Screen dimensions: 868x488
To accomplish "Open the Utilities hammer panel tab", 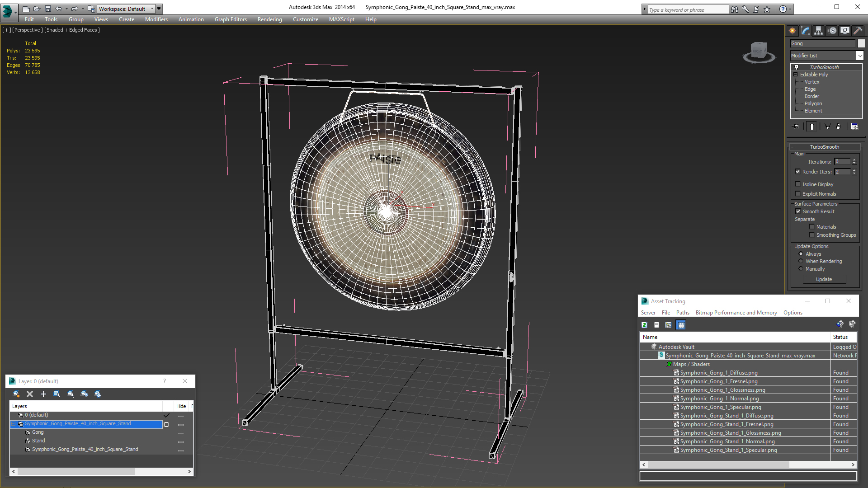I will 857,31.
